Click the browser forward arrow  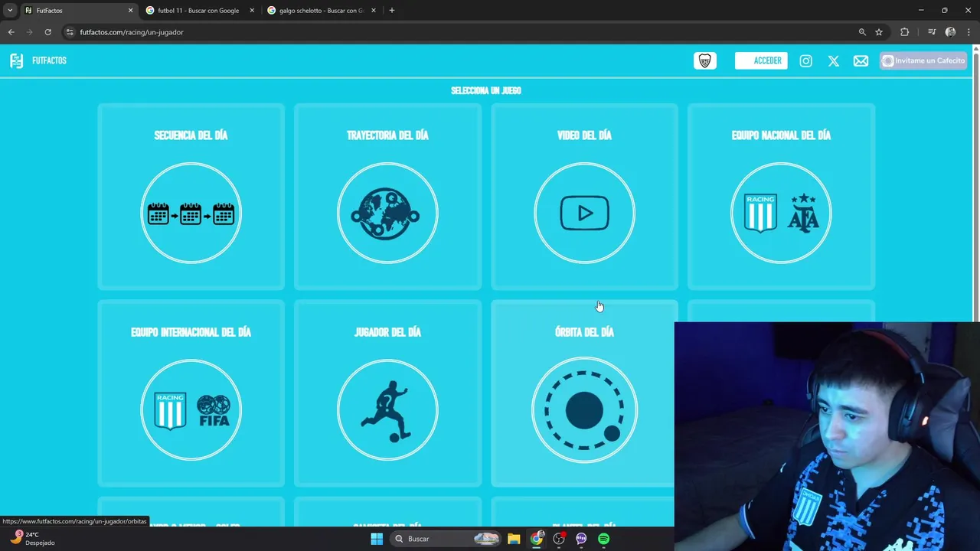click(29, 32)
